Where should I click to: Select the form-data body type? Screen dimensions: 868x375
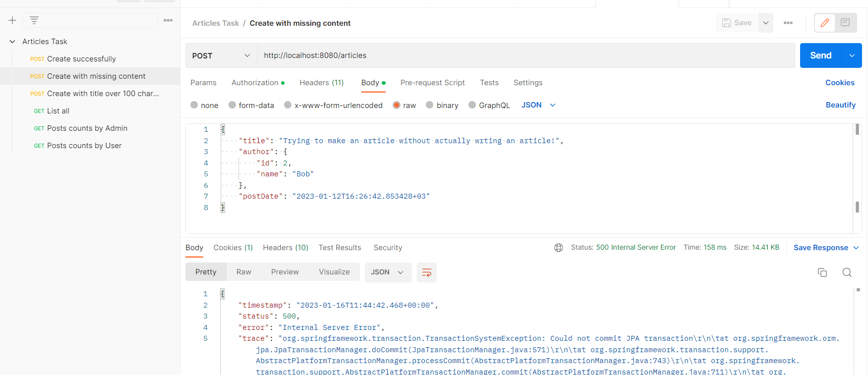pyautogui.click(x=251, y=105)
